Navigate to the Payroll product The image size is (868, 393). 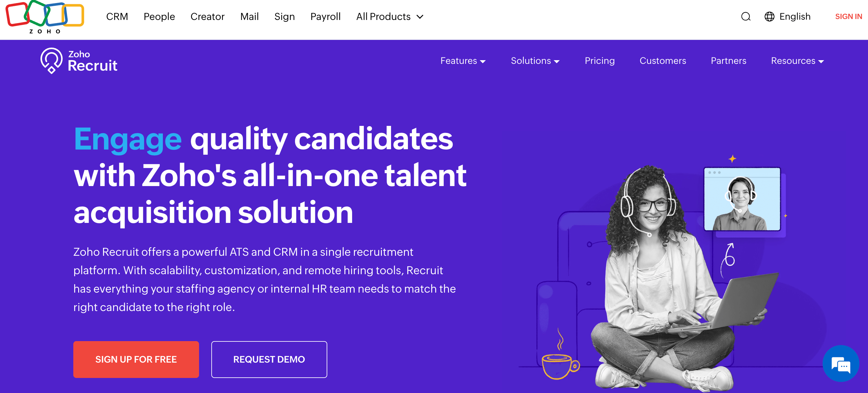tap(325, 17)
